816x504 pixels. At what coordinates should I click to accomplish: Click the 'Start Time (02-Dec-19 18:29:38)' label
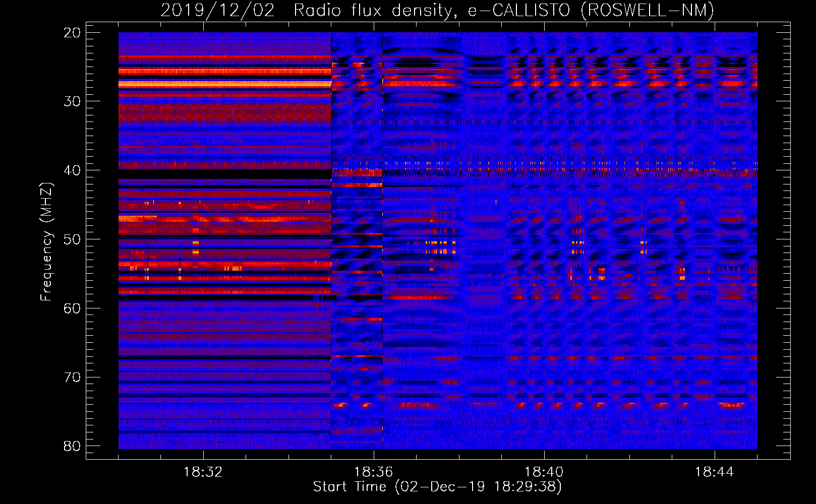click(437, 487)
